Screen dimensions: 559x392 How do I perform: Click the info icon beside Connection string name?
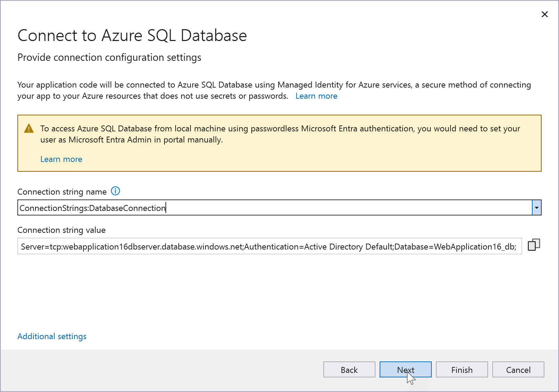(115, 191)
